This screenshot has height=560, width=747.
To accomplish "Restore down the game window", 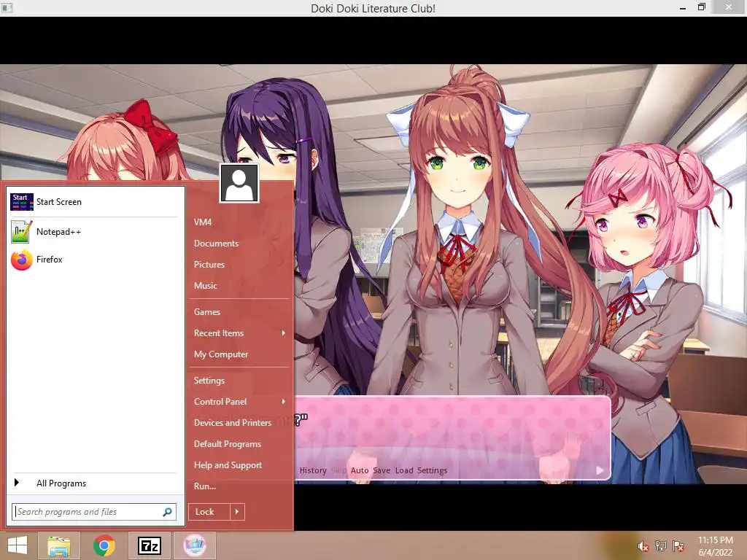I will pyautogui.click(x=701, y=7).
